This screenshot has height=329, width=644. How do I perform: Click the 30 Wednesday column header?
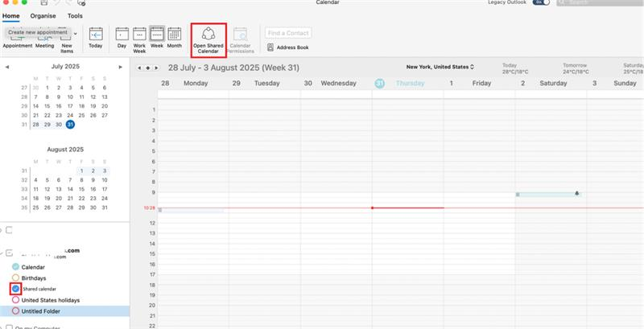[x=336, y=84]
